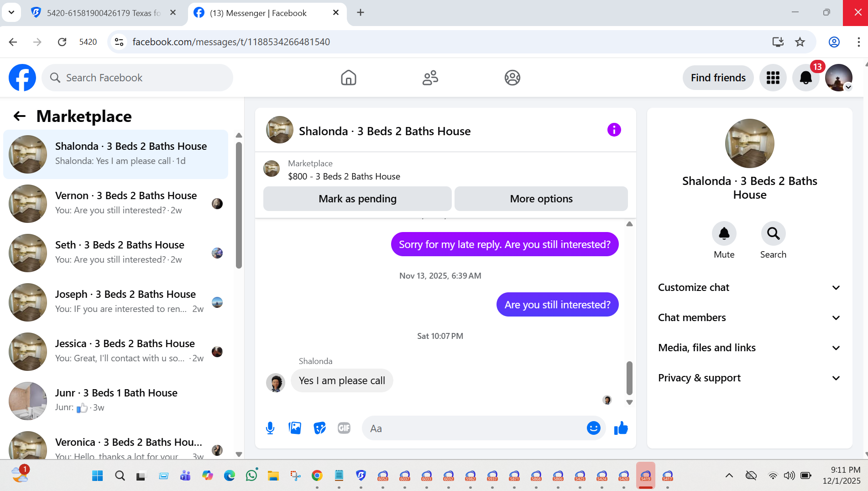Choose a GIF icon
868x491 pixels.
[x=344, y=428]
